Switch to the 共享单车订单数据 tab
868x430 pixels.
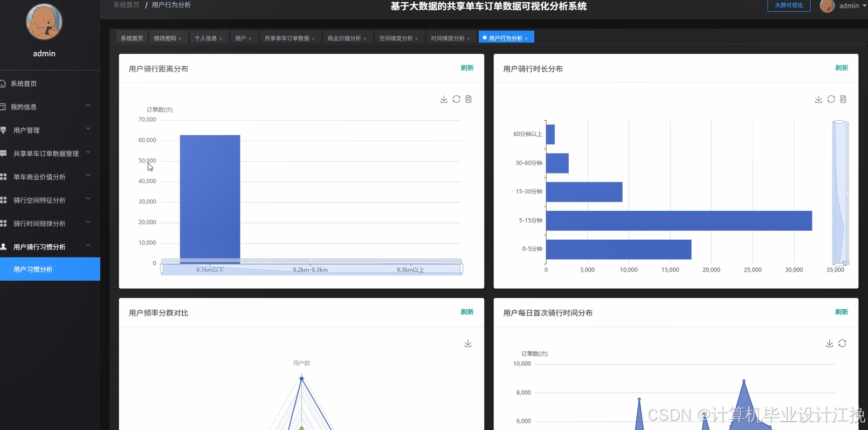(x=287, y=38)
